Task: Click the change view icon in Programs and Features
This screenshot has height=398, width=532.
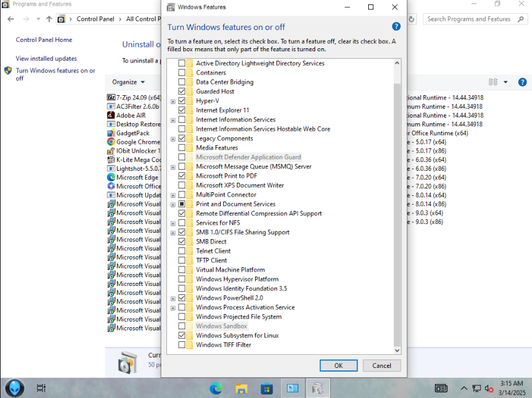Action: click(x=493, y=82)
